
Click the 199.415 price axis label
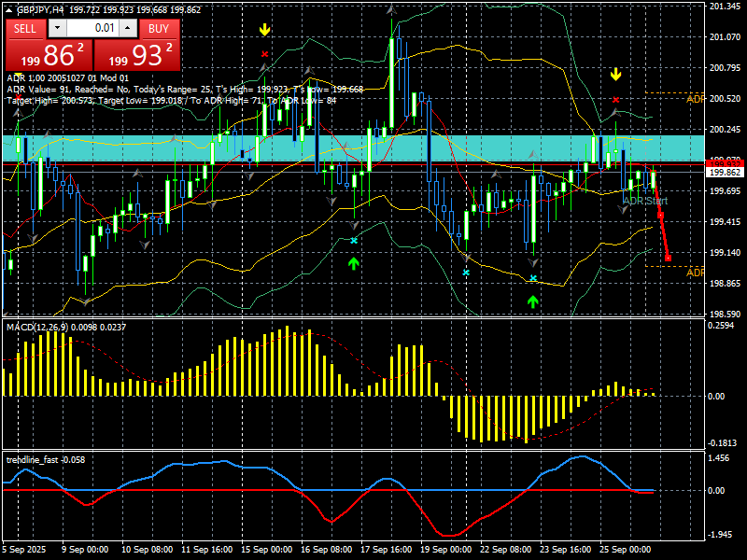725,222
